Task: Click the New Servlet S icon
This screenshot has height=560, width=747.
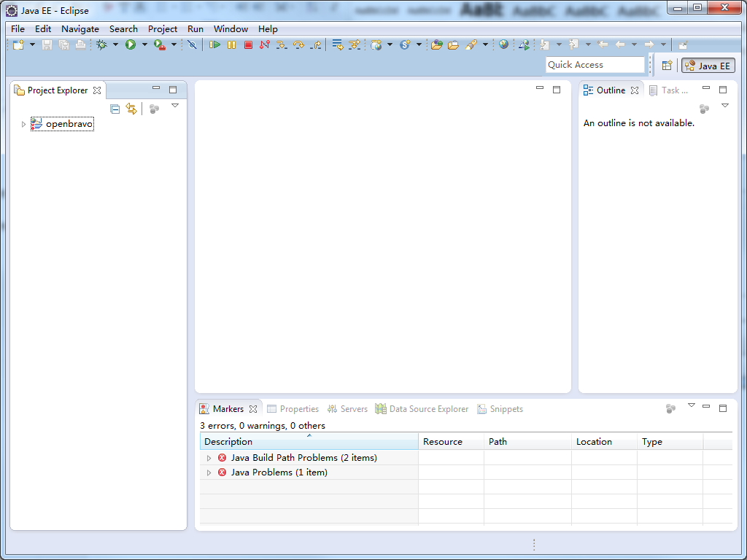Action: 405,44
